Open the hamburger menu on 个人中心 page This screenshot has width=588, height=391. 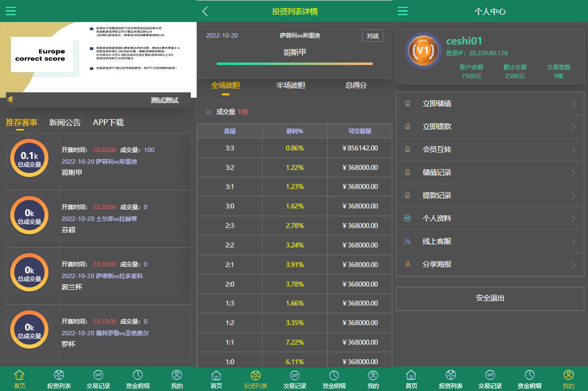click(402, 11)
